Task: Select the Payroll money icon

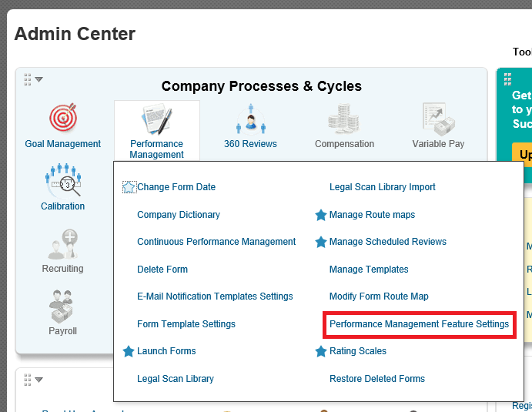Action: (x=62, y=306)
